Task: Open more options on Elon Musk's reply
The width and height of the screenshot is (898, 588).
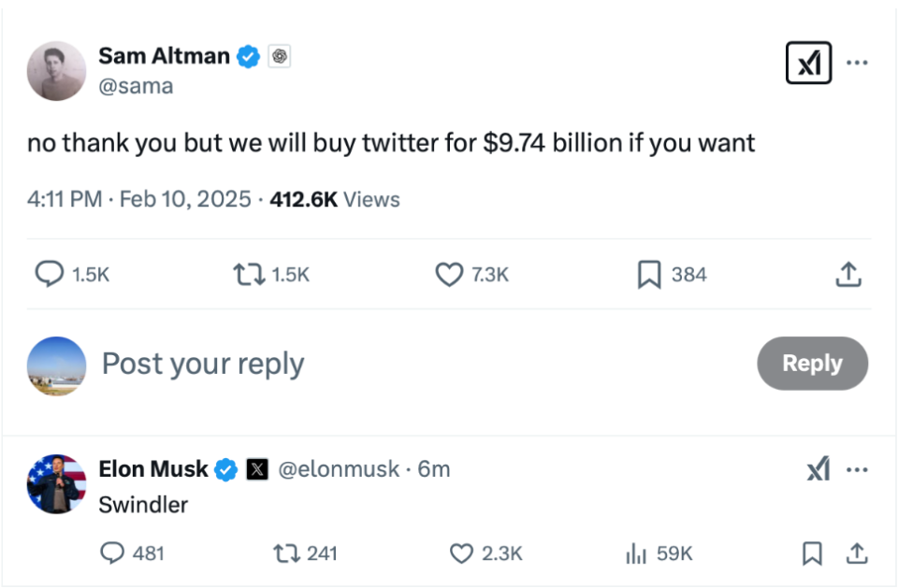Action: [x=857, y=470]
